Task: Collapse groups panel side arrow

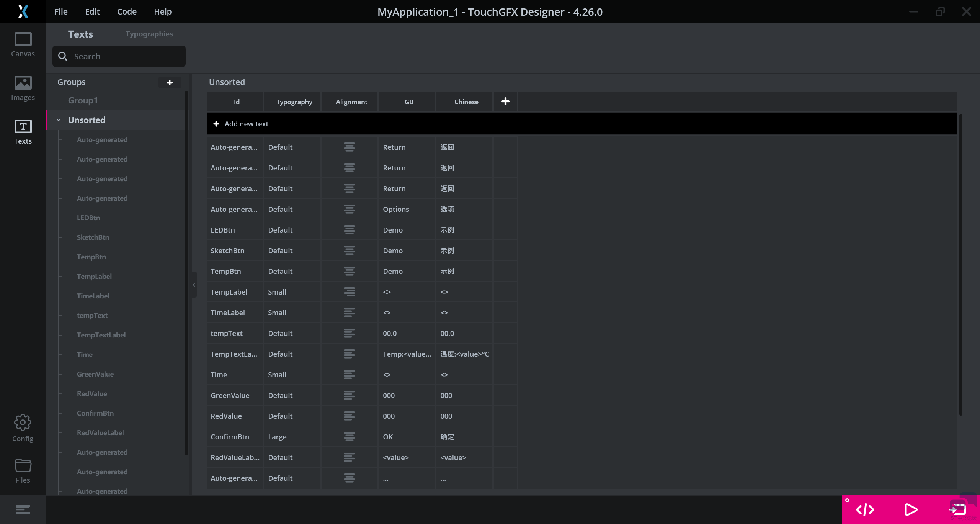Action: coord(194,285)
